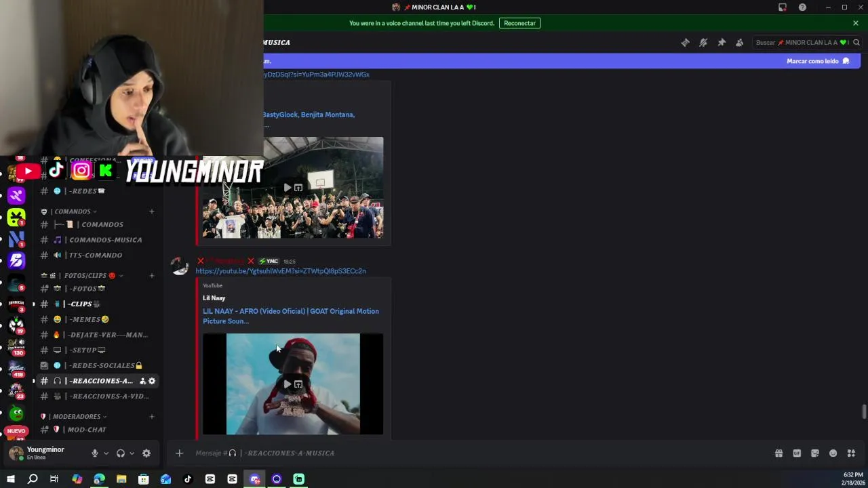The width and height of the screenshot is (868, 488).
Task: Toggle channel notification mute bell icon
Action: [x=703, y=42]
